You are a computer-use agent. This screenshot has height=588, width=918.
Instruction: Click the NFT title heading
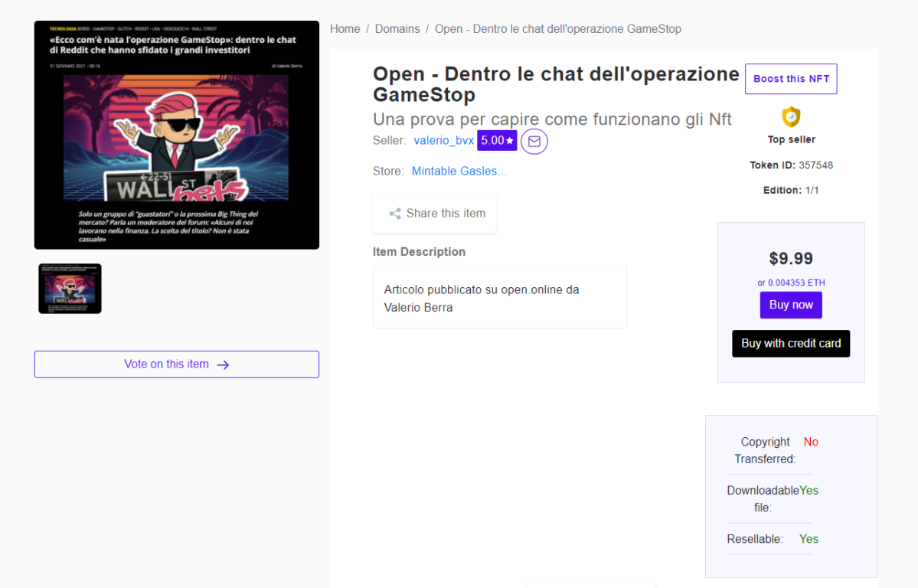556,83
